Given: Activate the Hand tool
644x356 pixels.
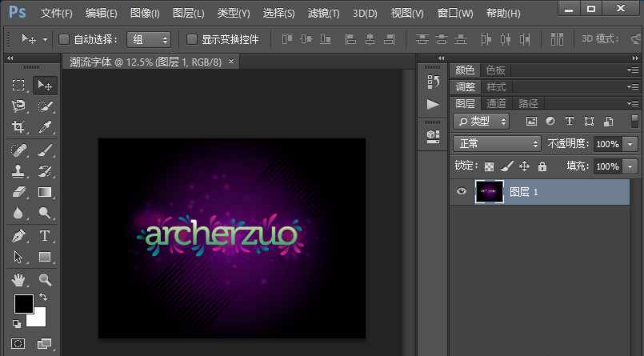Looking at the screenshot, I should tap(18, 279).
